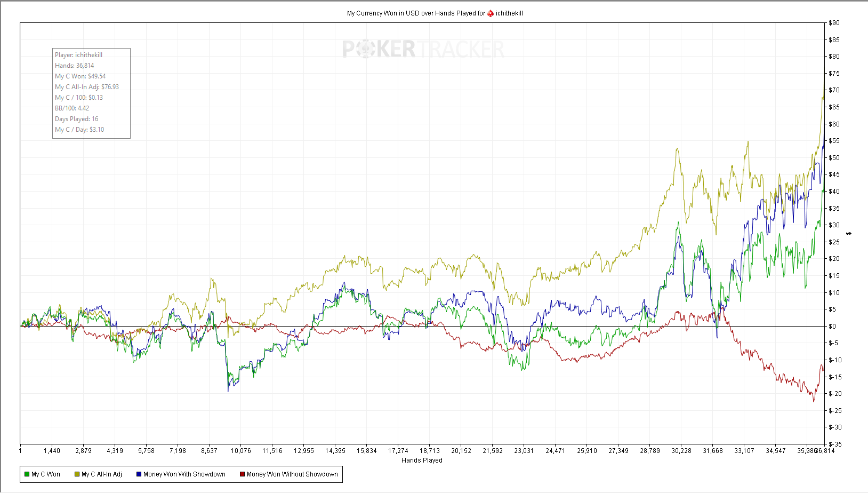Screen dimensions: 868x493
Task: Select the 'Money Won With Showdown' legend label
Action: click(184, 474)
